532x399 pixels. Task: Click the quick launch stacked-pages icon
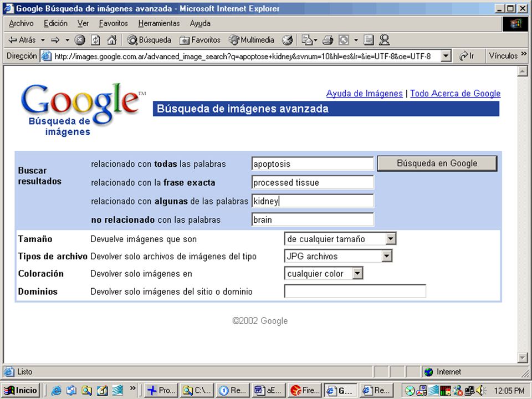(x=117, y=391)
